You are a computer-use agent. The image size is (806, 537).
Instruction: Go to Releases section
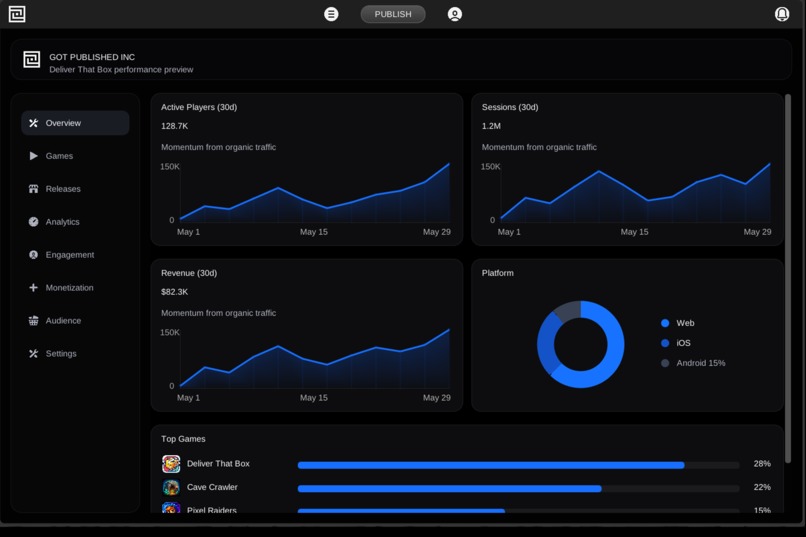[75, 189]
